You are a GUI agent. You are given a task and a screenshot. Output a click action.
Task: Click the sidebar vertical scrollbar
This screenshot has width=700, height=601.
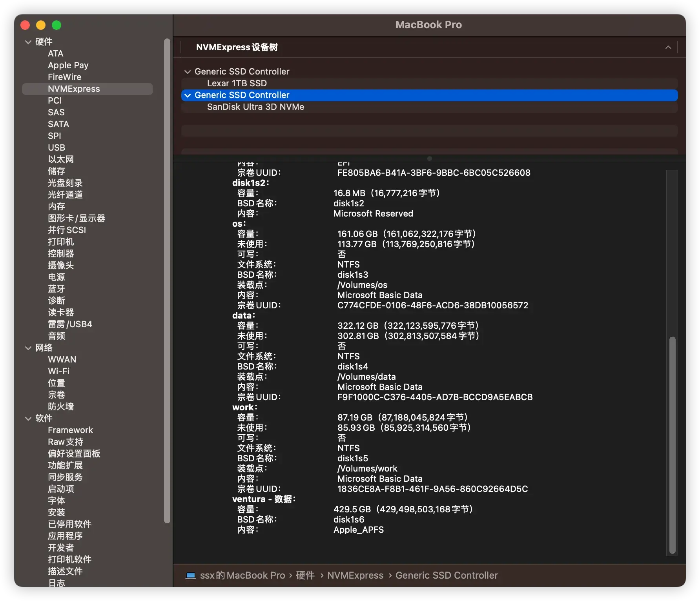click(167, 280)
